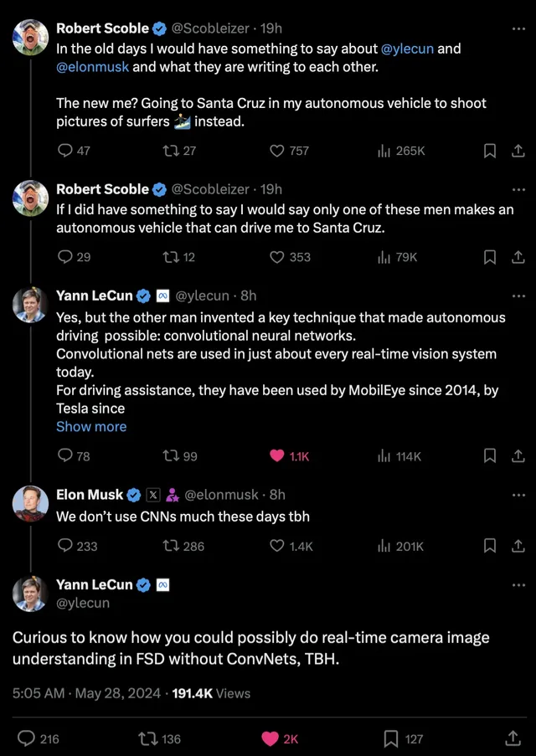The image size is (536, 756).
Task: Reply to the main LeCun tweet
Action: [x=27, y=738]
